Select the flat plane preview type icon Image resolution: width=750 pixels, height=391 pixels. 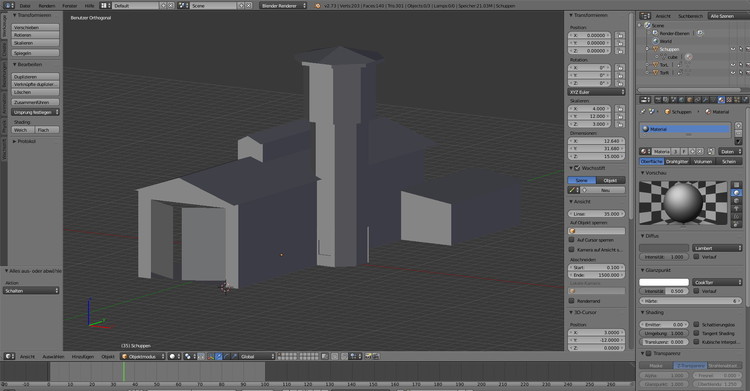[x=737, y=184]
